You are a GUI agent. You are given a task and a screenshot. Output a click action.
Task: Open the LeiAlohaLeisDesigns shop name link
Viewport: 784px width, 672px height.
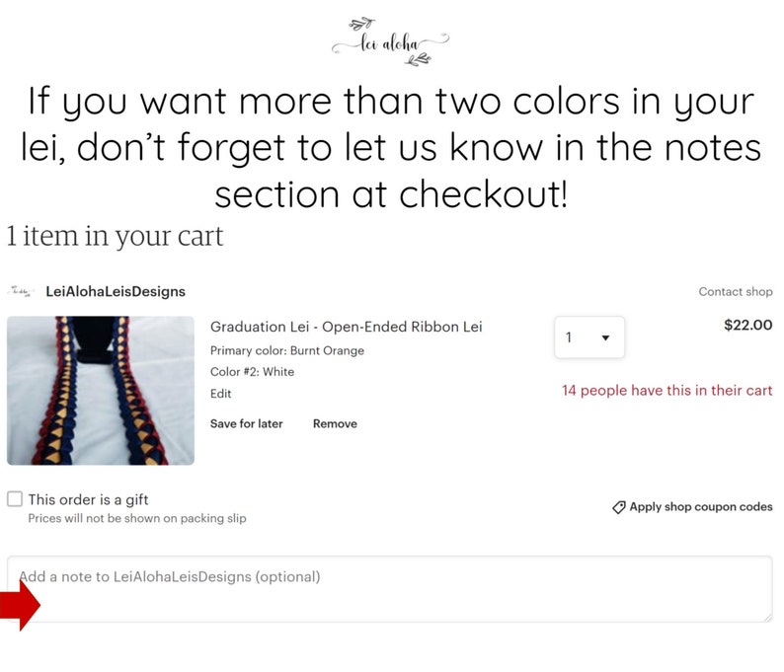coord(116,291)
